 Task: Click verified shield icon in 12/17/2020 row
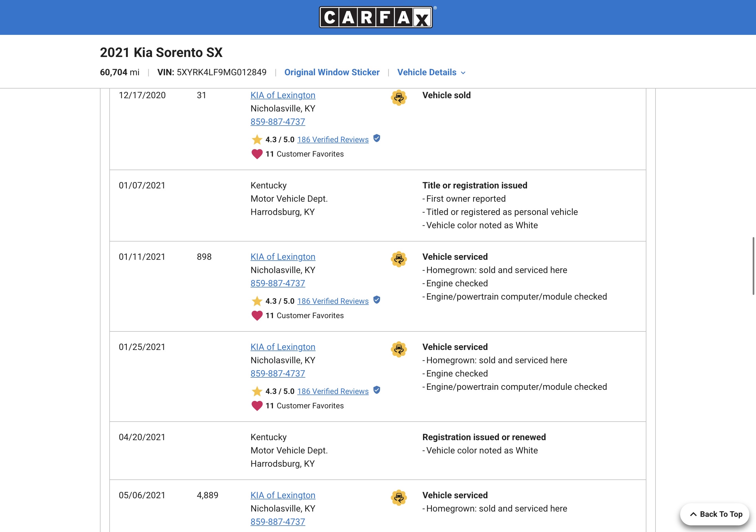pyautogui.click(x=377, y=139)
